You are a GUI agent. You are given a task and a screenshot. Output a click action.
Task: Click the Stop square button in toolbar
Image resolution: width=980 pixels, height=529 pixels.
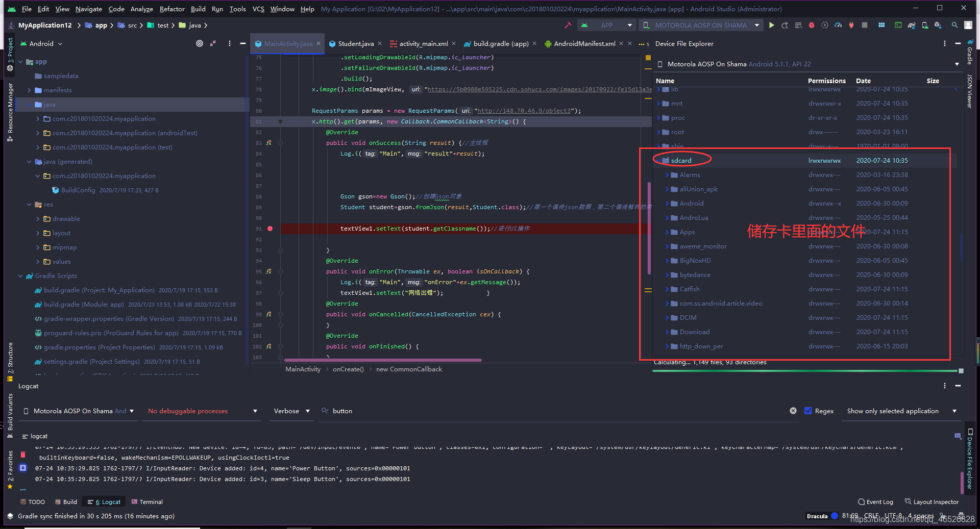[x=865, y=25]
